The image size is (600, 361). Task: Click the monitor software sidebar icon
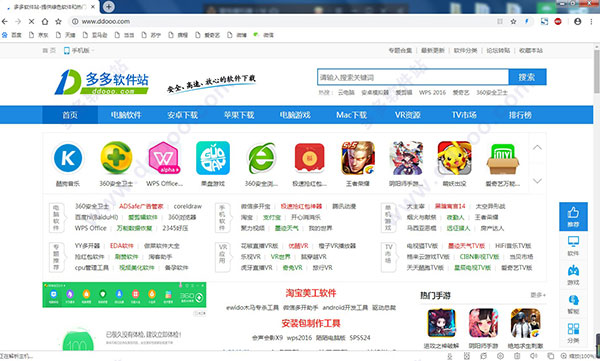coord(573,245)
